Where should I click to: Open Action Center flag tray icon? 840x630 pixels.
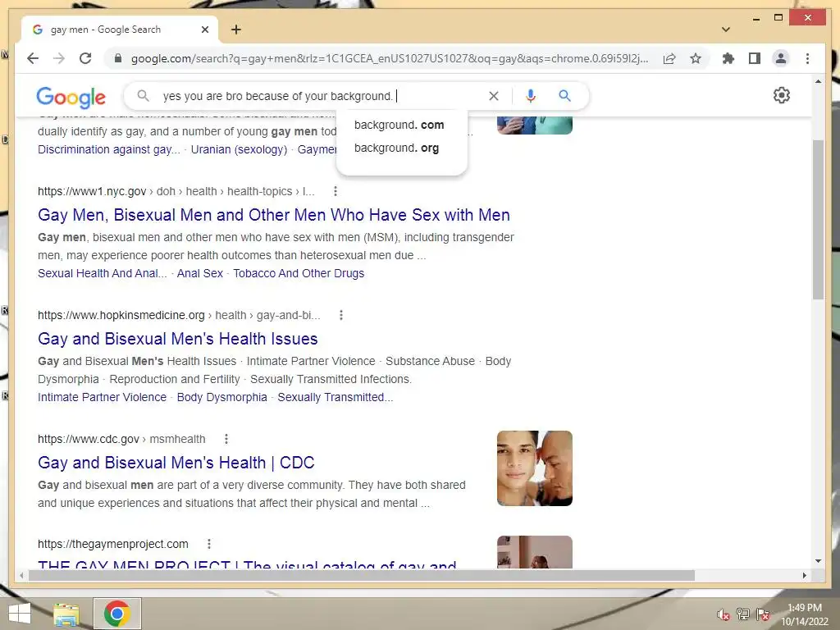763,614
